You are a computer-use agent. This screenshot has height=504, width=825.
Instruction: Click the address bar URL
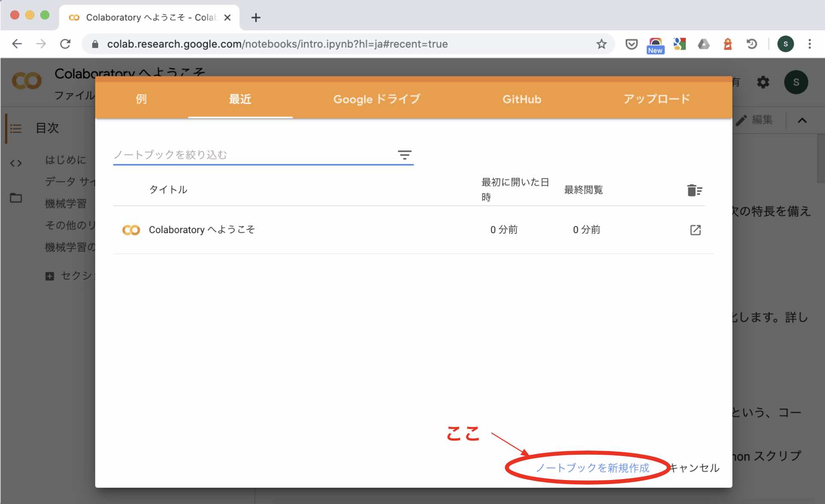[x=277, y=44]
